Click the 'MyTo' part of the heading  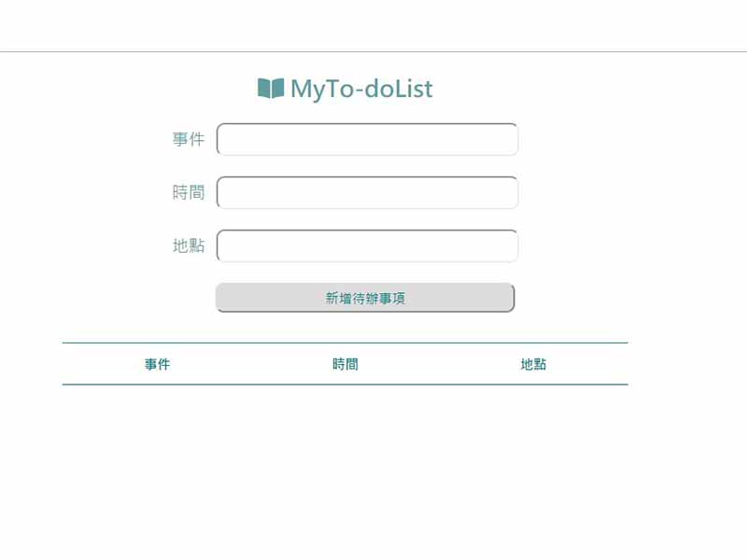point(323,89)
